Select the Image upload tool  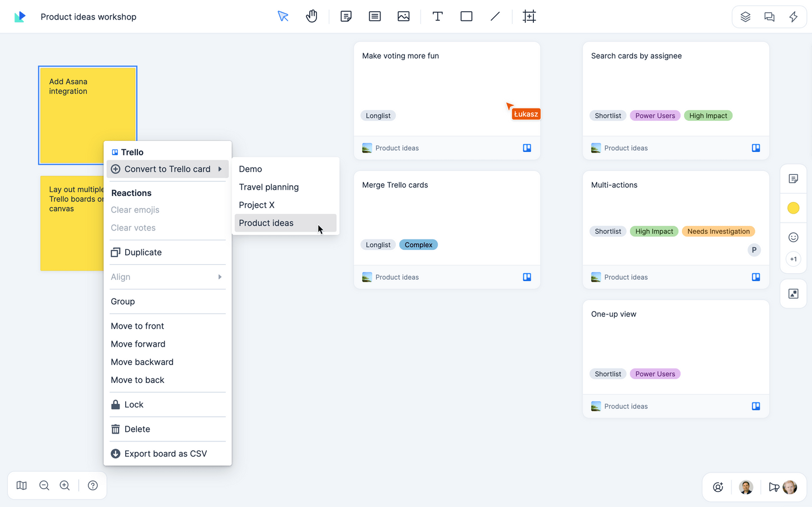click(x=403, y=16)
